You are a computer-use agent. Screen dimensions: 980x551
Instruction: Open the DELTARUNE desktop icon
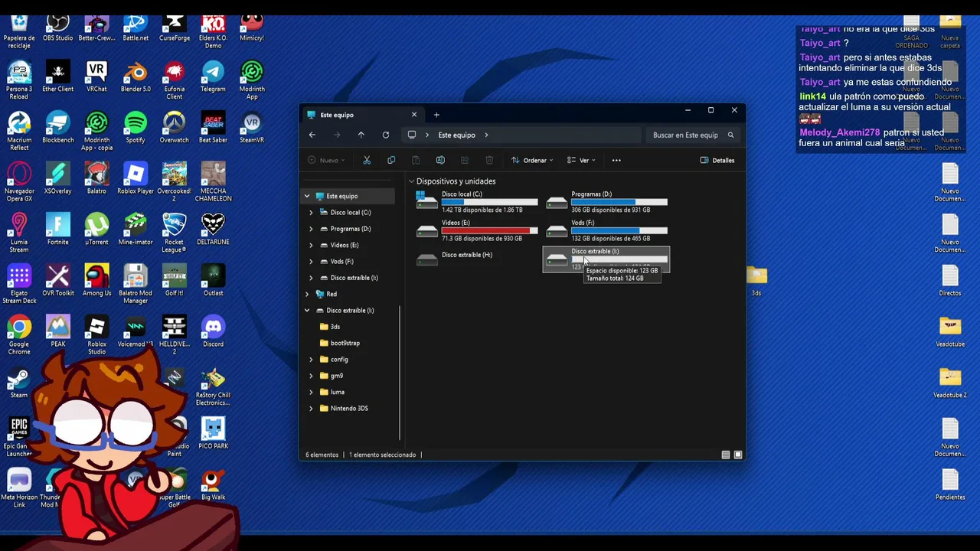(x=213, y=230)
